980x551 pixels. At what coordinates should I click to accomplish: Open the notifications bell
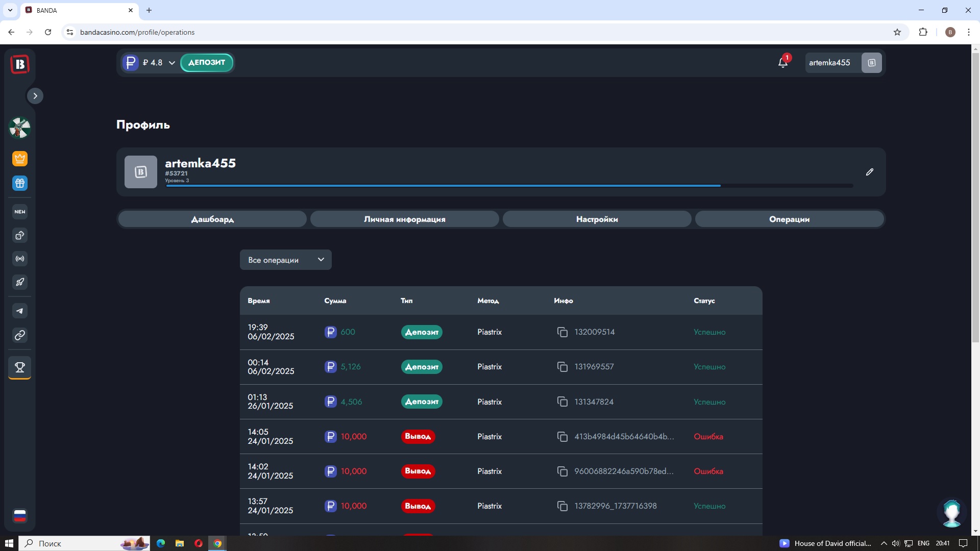point(782,63)
